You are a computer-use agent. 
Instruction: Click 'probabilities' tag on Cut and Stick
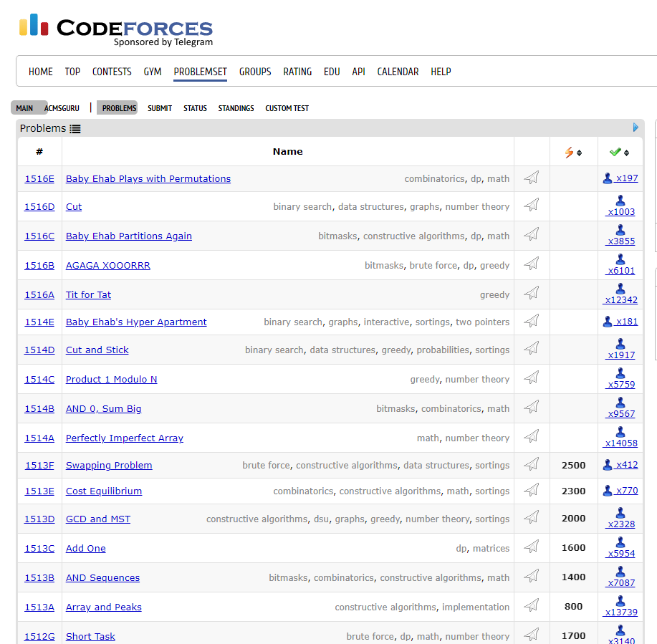tap(443, 350)
